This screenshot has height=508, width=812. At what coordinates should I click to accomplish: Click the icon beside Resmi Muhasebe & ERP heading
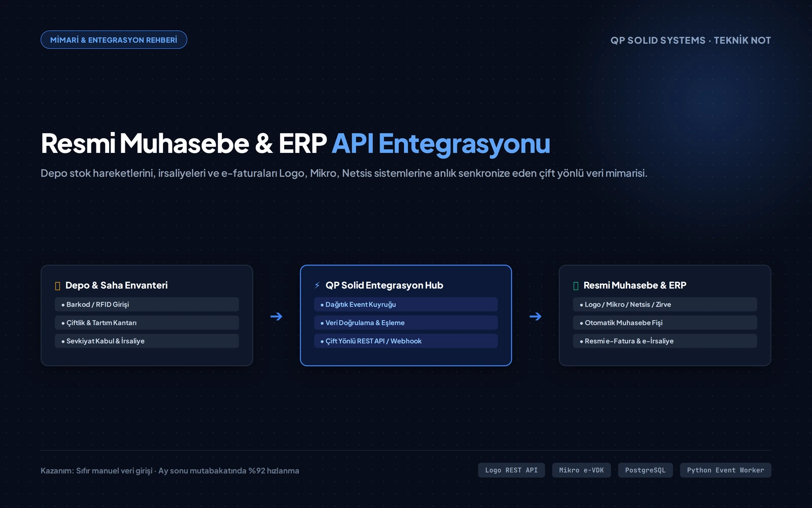[576, 286]
